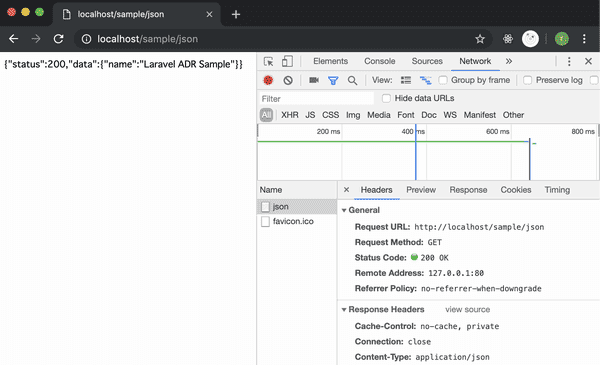
Task: Filter requests by Doc
Action: (429, 115)
